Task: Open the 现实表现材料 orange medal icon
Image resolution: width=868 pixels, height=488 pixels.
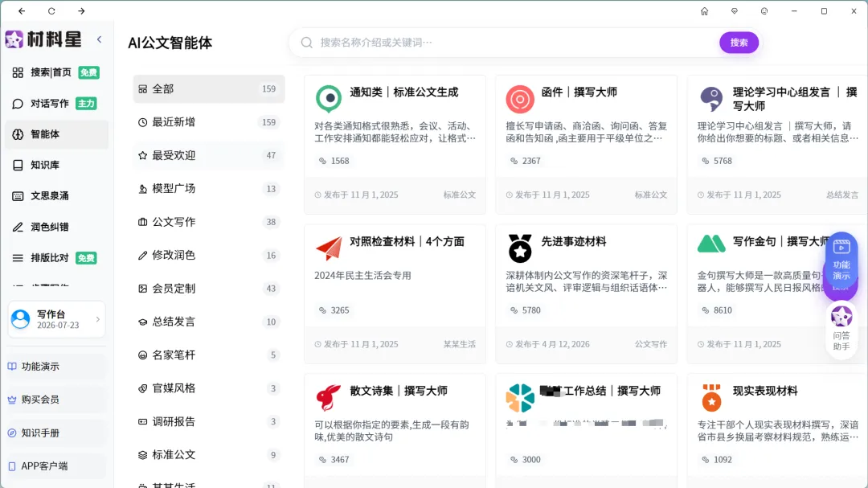Action: [711, 398]
